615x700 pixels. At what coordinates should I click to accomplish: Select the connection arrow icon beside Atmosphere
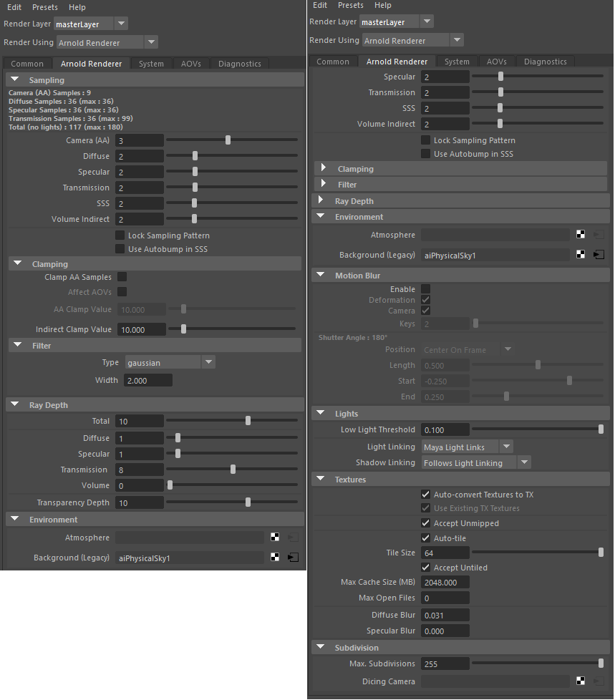click(x=293, y=537)
